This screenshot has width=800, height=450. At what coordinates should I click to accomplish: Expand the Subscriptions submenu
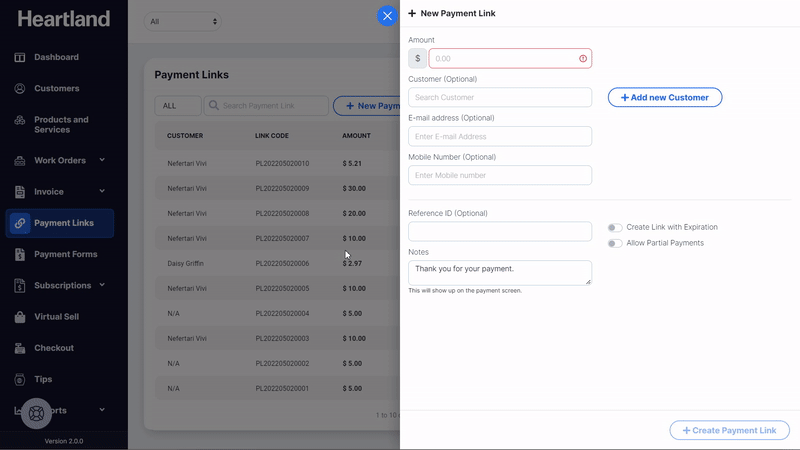point(102,286)
